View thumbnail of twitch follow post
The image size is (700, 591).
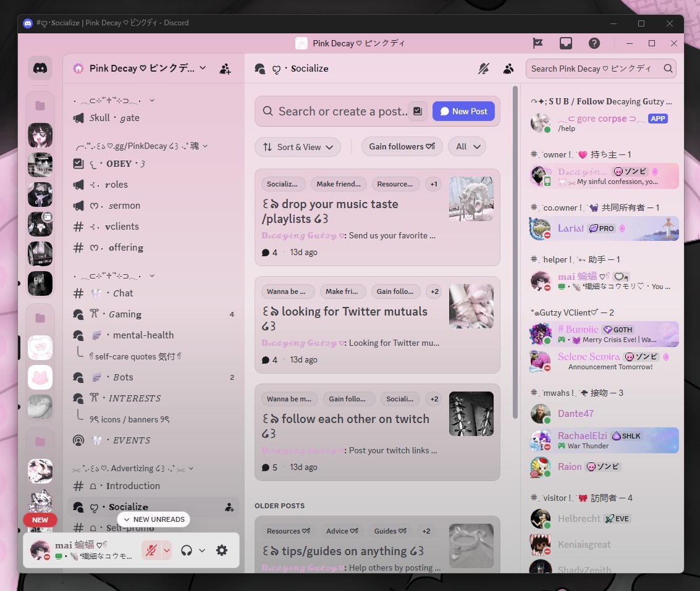(471, 414)
